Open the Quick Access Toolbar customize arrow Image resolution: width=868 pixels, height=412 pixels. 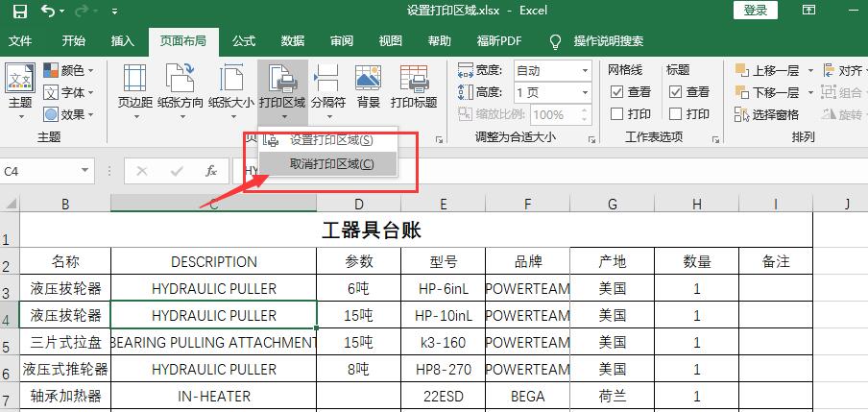pyautogui.click(x=114, y=12)
